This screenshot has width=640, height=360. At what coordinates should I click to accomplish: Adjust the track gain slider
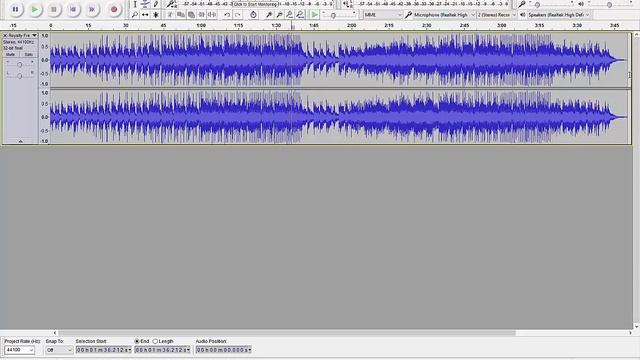point(20,64)
